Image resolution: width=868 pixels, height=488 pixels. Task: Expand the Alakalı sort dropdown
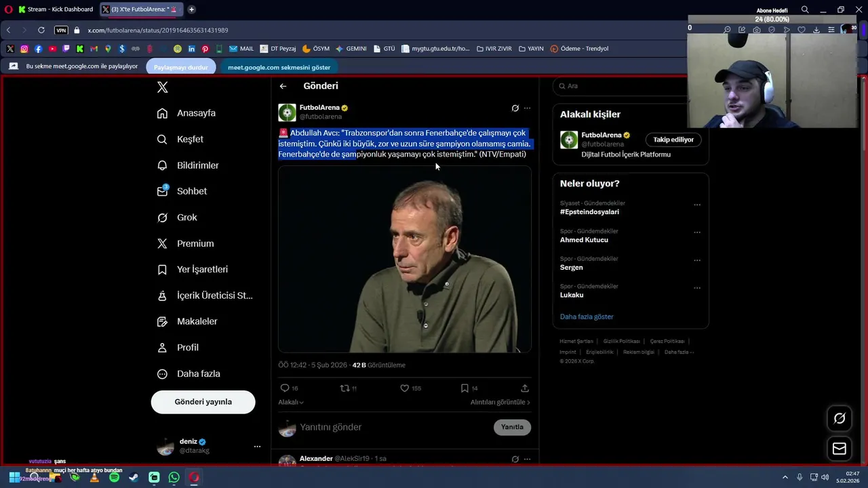click(291, 402)
